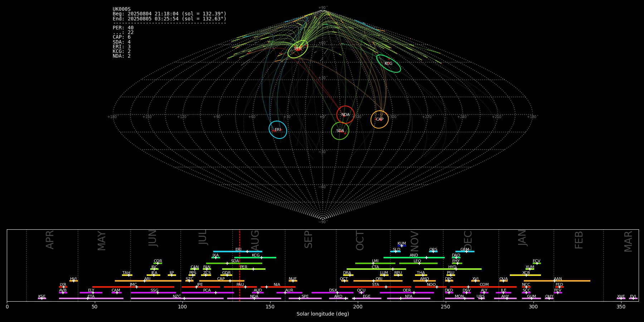
Task: Select the JMC shower bar in timeline
Action: (133, 287)
